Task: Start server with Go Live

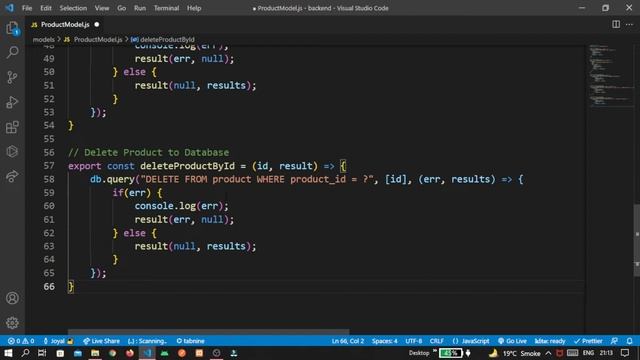Action: click(x=512, y=341)
